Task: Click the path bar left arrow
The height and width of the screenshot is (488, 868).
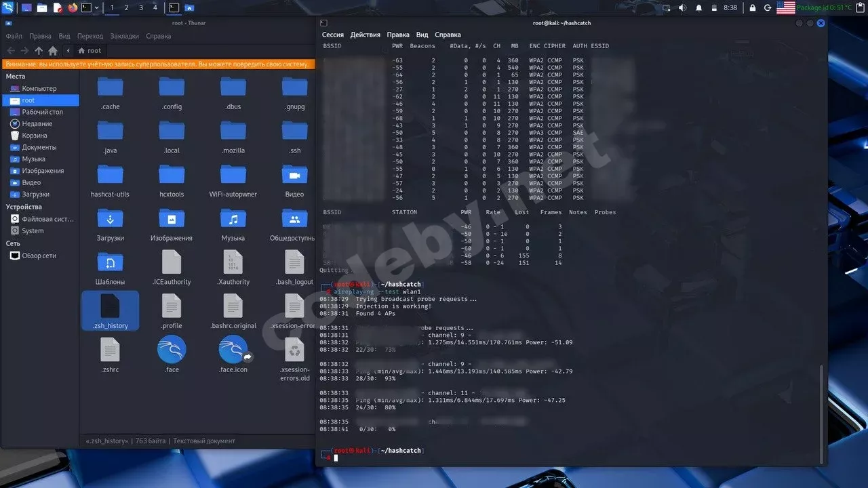Action: pos(68,51)
